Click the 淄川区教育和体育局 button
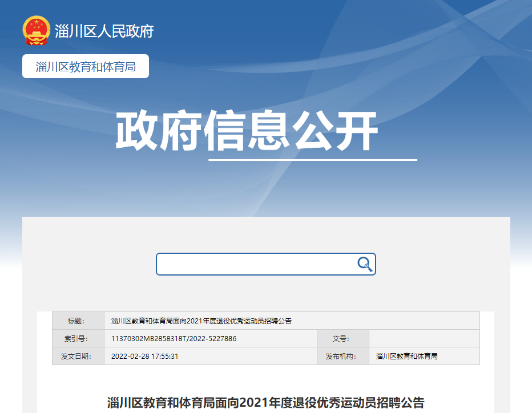This screenshot has width=532, height=413. (86, 66)
